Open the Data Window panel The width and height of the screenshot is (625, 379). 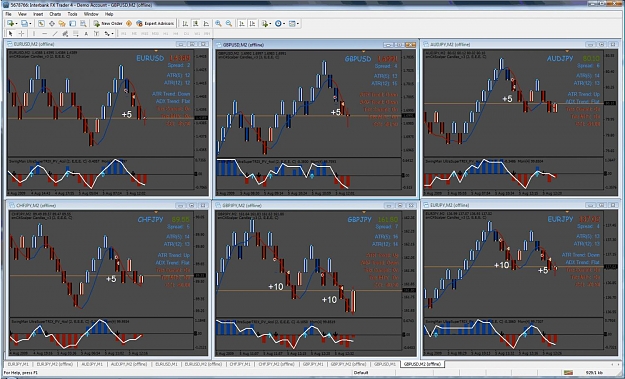pos(52,24)
